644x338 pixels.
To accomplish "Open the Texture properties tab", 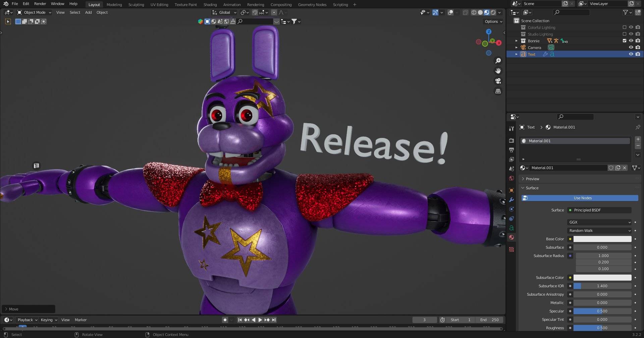I will [511, 249].
